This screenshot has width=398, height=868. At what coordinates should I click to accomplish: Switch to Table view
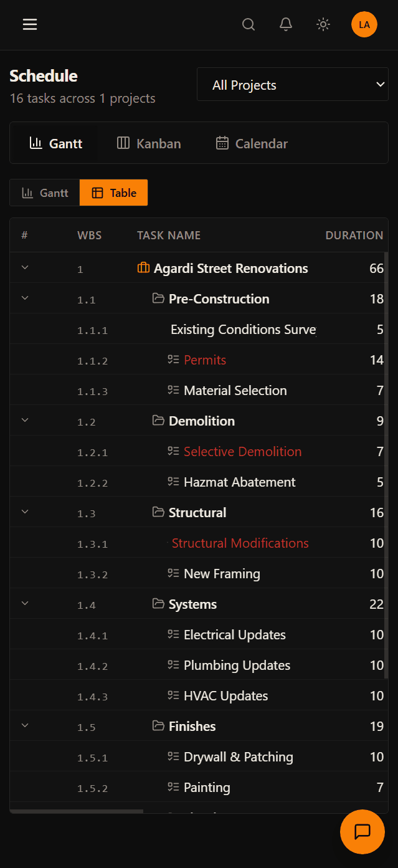point(113,193)
